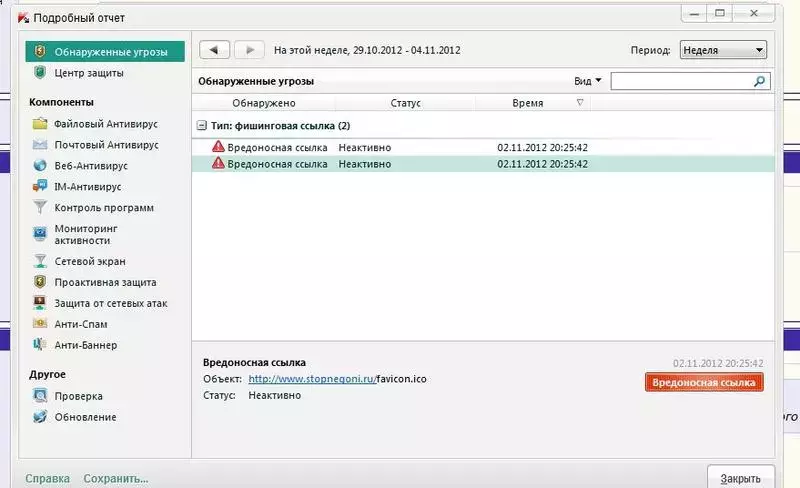Click the Защита от сетевых атак icon
The width and height of the screenshot is (800, 488).
coord(40,303)
